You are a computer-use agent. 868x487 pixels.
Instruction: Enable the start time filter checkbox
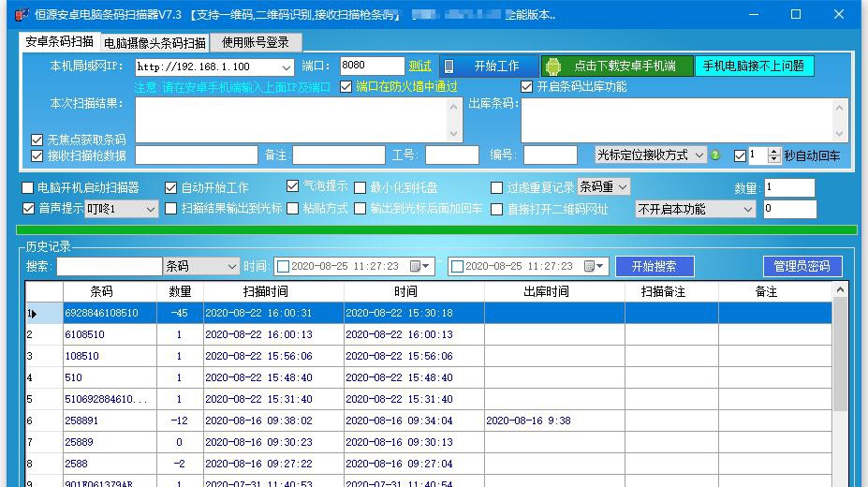point(283,267)
